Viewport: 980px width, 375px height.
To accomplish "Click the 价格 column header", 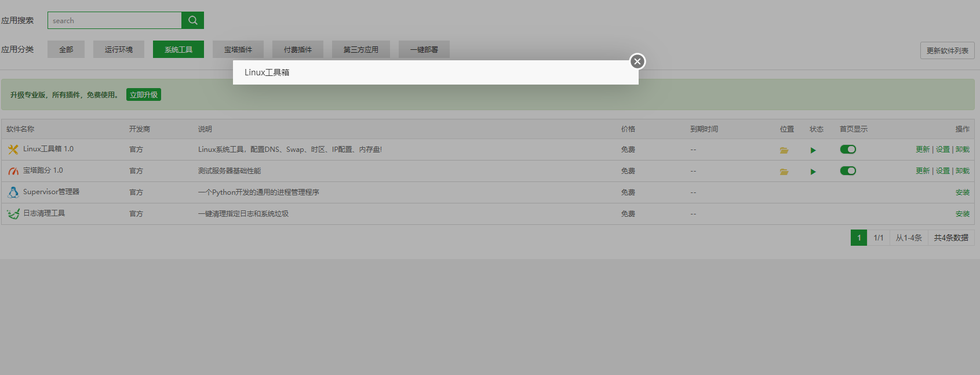I will (x=628, y=129).
